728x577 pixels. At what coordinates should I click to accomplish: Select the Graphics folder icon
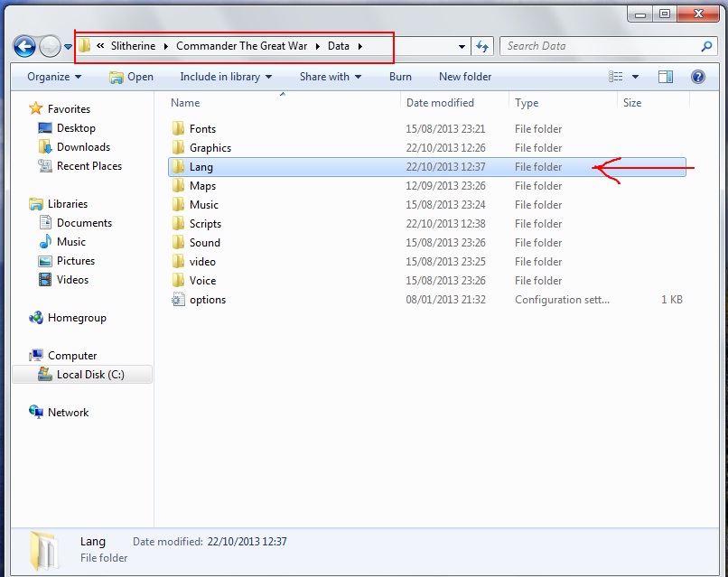178,147
